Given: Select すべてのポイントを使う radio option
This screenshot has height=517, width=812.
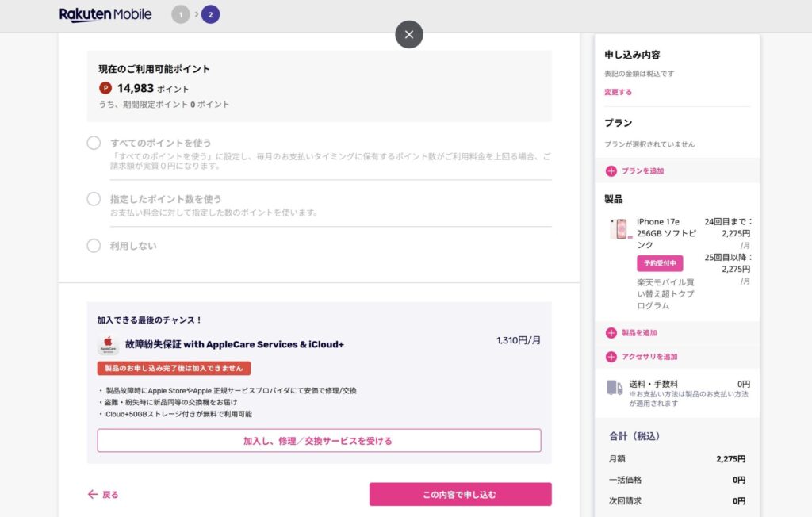Looking at the screenshot, I should point(94,143).
